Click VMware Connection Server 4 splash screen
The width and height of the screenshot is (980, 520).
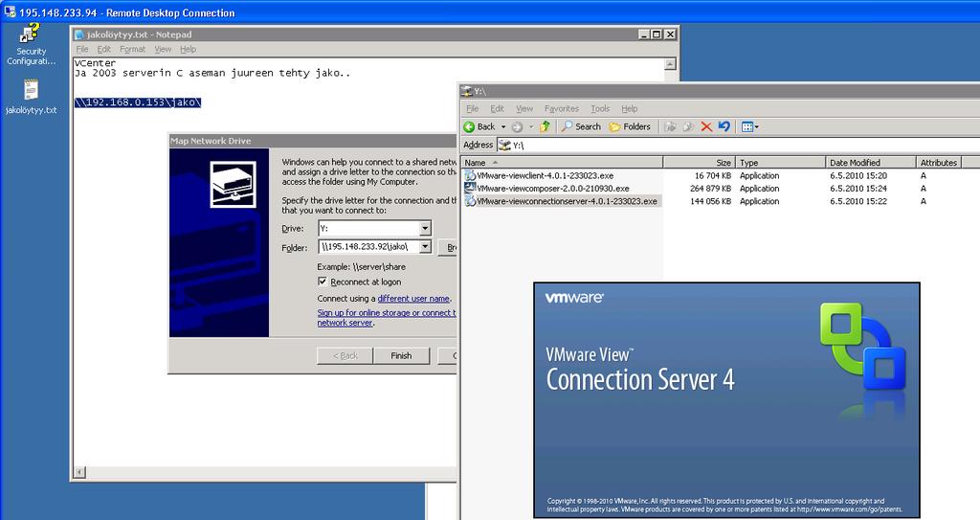(x=726, y=400)
